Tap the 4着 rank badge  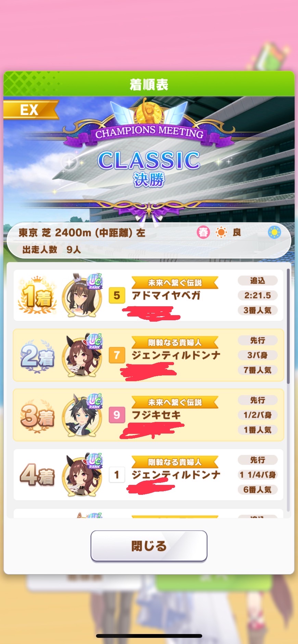pos(37,475)
